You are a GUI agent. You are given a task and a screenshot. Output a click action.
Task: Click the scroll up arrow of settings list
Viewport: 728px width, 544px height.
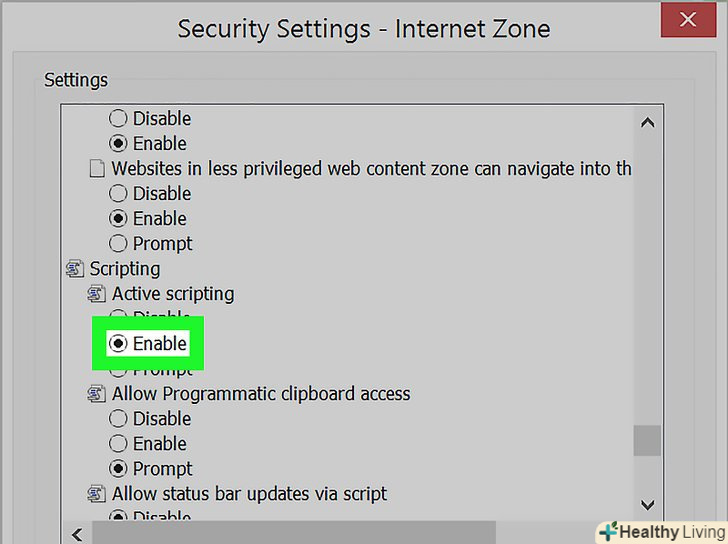tap(647, 124)
